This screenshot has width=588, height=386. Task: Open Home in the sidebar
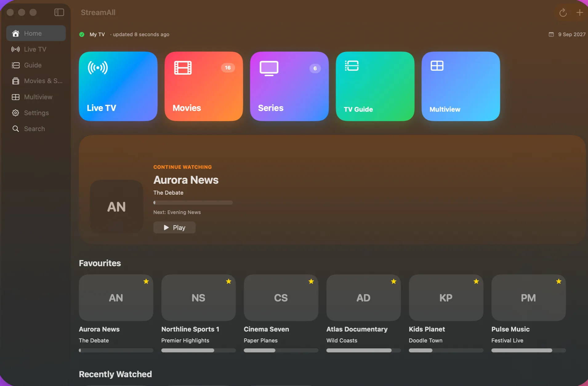pyautogui.click(x=36, y=33)
